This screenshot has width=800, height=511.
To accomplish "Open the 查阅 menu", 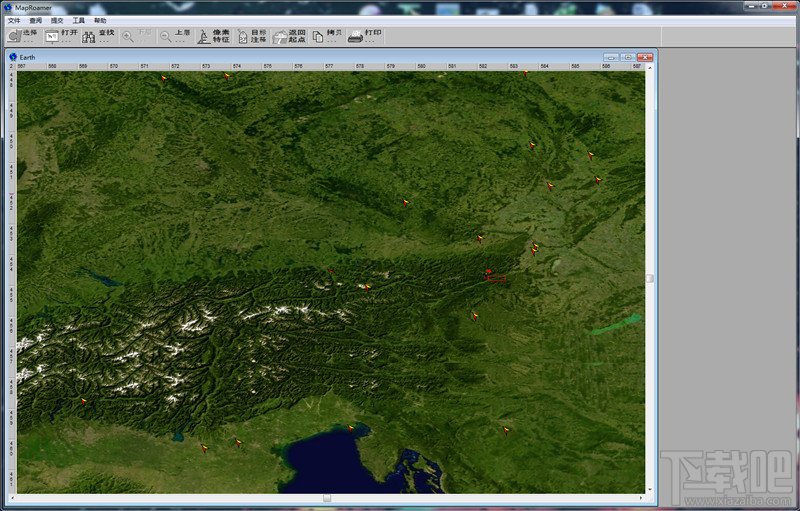I will tap(36, 20).
